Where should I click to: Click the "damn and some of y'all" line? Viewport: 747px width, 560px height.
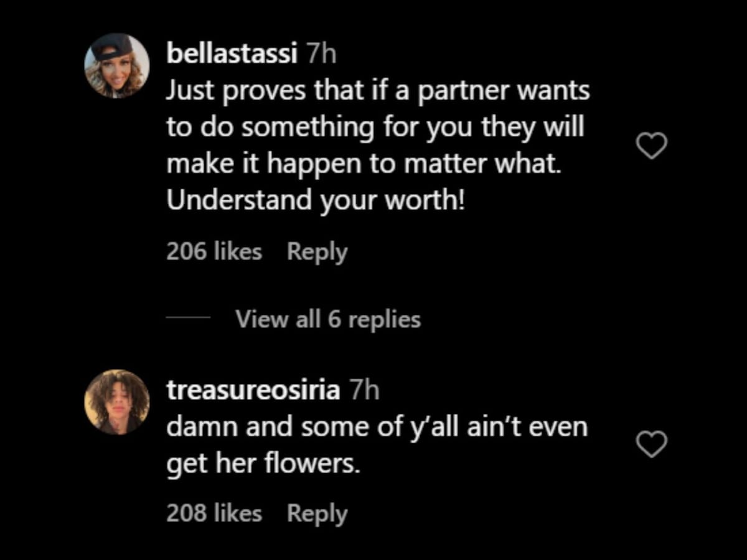point(377,427)
